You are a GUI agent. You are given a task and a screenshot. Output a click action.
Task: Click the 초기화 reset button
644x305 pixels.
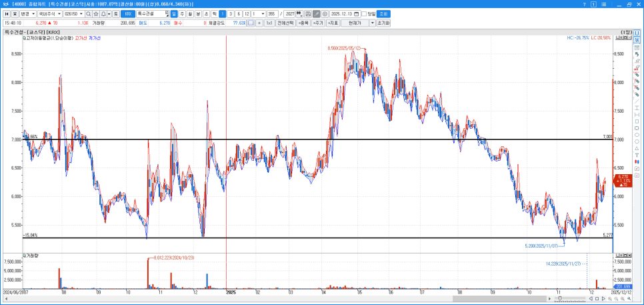(383, 23)
